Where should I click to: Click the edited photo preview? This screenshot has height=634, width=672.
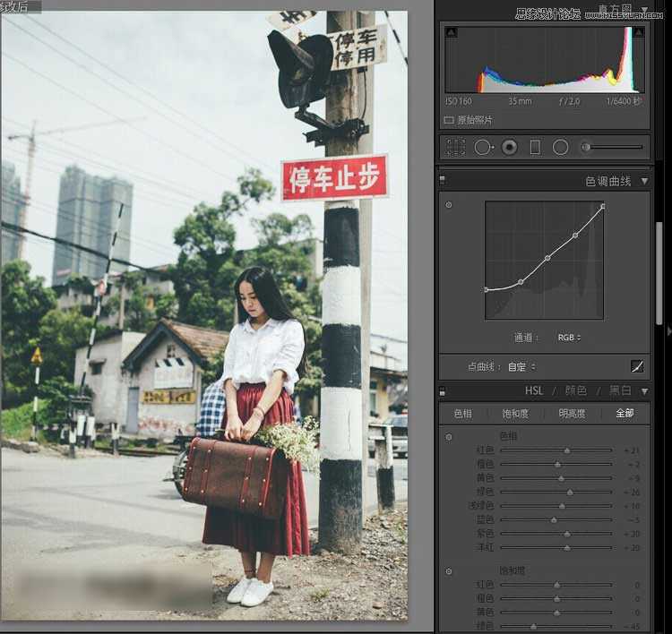tap(204, 315)
